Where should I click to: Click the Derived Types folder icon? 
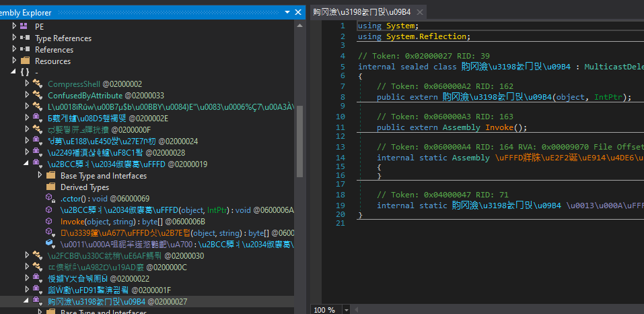coord(50,187)
